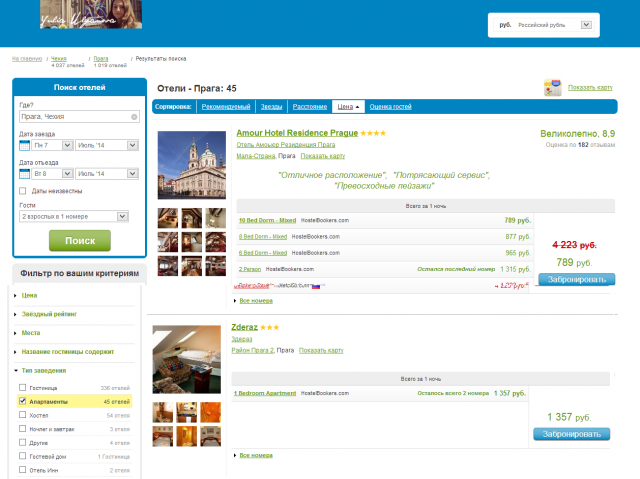Click the green Поиск button
Screen dimensions: 640x479
80,241
